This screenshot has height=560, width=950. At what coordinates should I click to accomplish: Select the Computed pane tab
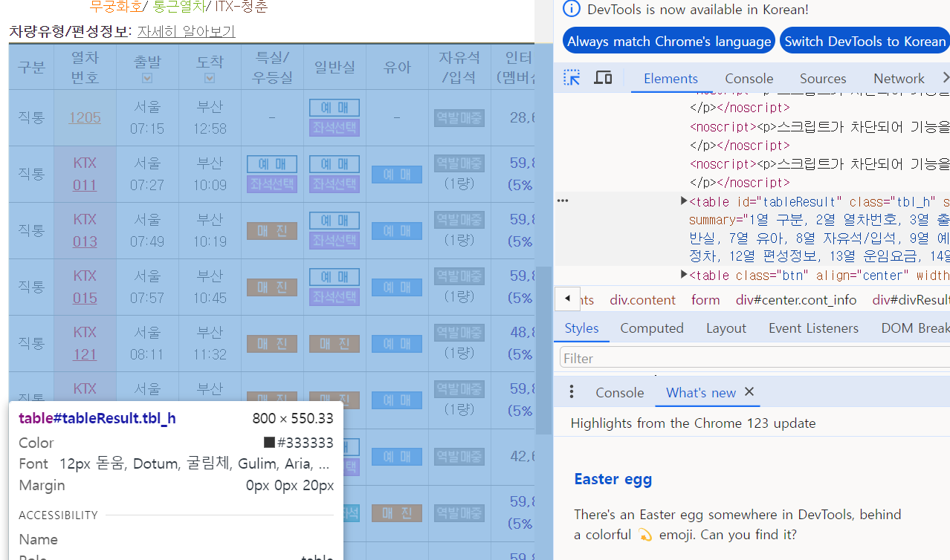[652, 328]
